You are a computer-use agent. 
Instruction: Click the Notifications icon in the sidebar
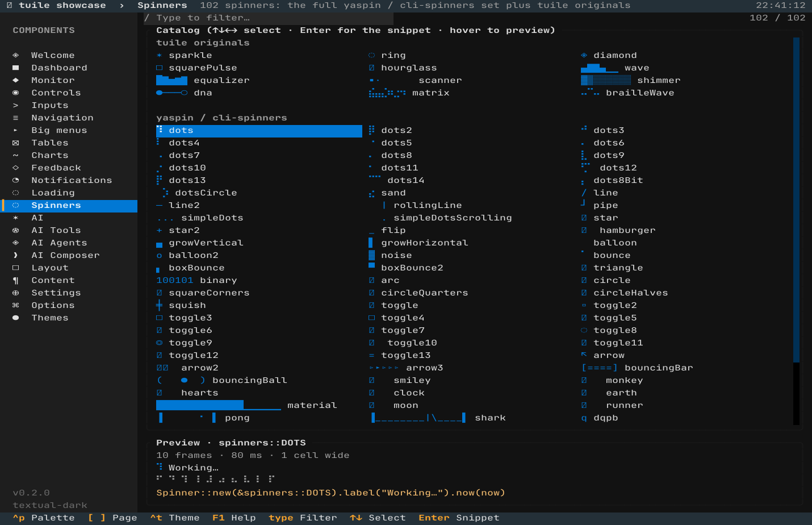click(15, 180)
